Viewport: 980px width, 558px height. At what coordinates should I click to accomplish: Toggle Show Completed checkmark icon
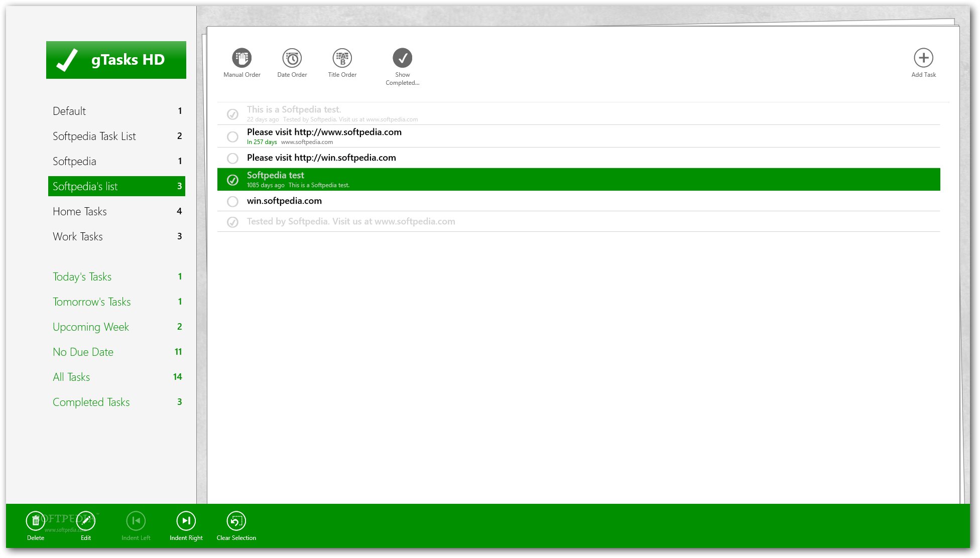(x=402, y=58)
